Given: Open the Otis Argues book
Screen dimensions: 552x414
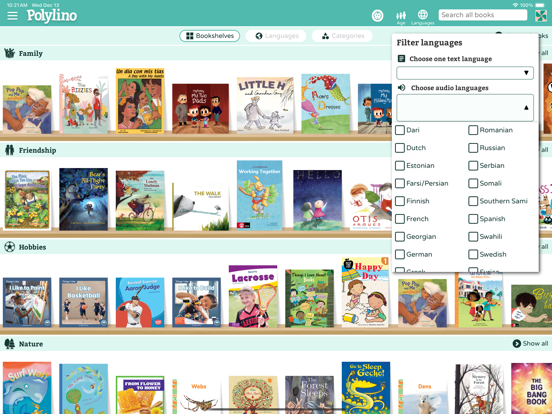Looking at the screenshot, I should [x=371, y=206].
